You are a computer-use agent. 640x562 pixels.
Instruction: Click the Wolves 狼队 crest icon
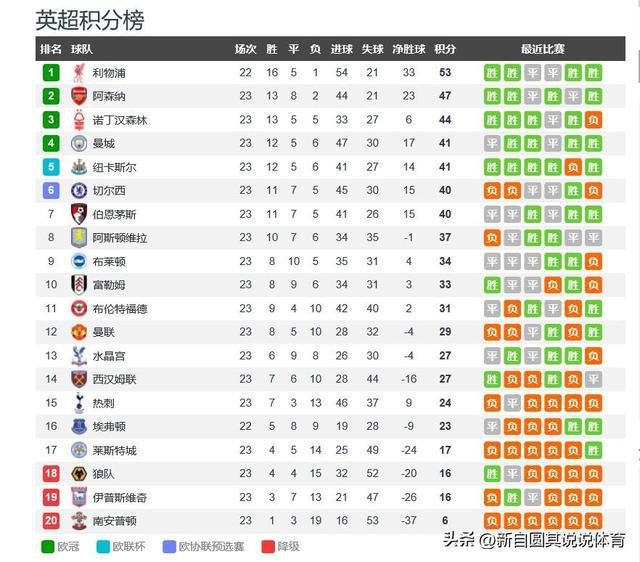79,474
